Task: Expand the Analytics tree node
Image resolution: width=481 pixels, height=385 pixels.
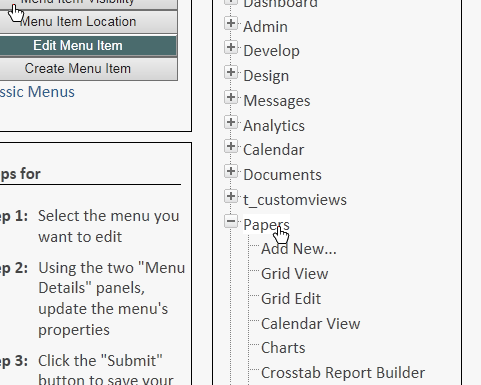Action: [231, 122]
